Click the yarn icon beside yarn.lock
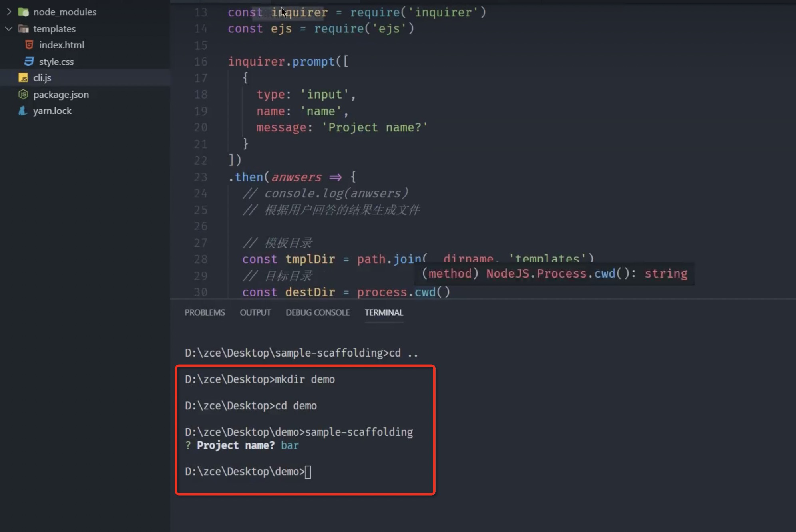The height and width of the screenshot is (532, 796). pyautogui.click(x=23, y=111)
